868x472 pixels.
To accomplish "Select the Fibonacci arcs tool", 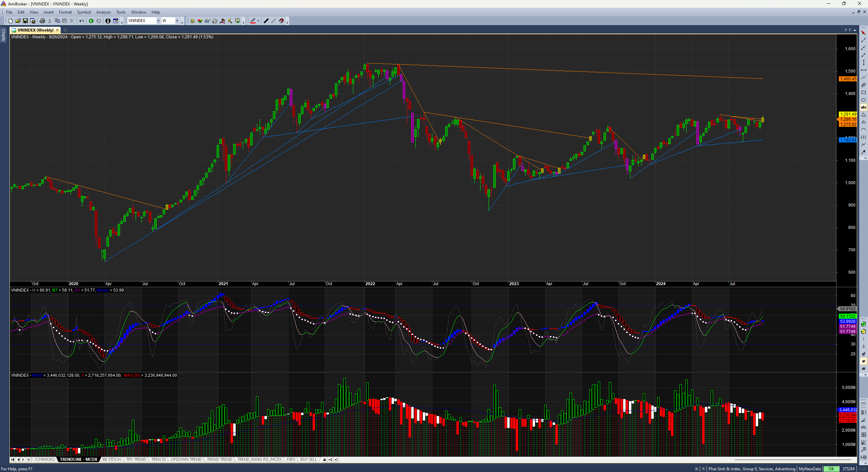I will point(864,427).
